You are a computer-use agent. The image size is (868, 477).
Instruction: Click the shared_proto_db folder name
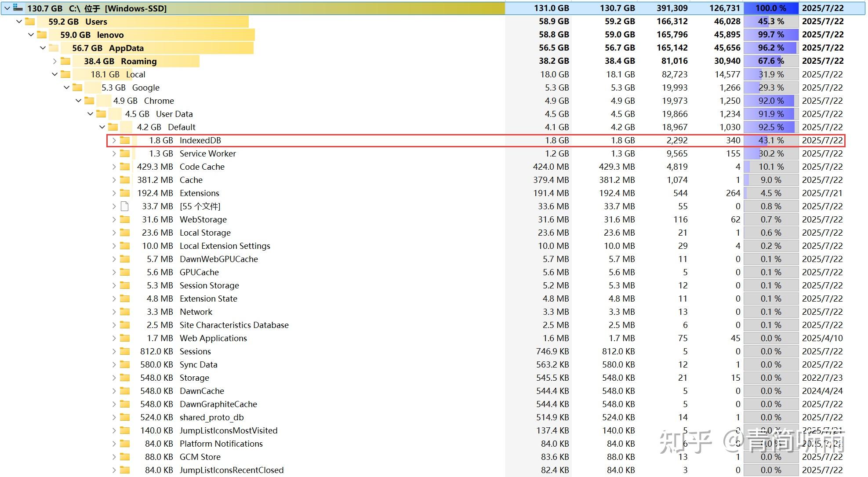click(211, 417)
